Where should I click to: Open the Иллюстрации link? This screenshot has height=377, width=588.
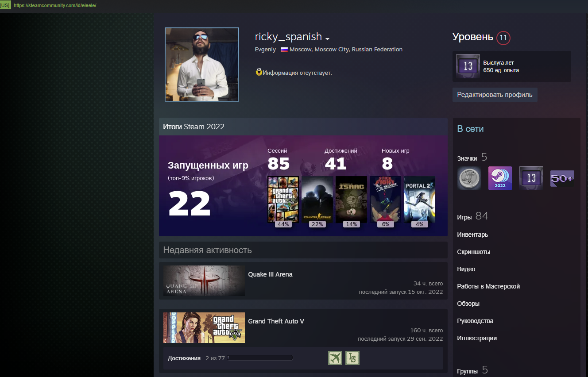pyautogui.click(x=477, y=338)
